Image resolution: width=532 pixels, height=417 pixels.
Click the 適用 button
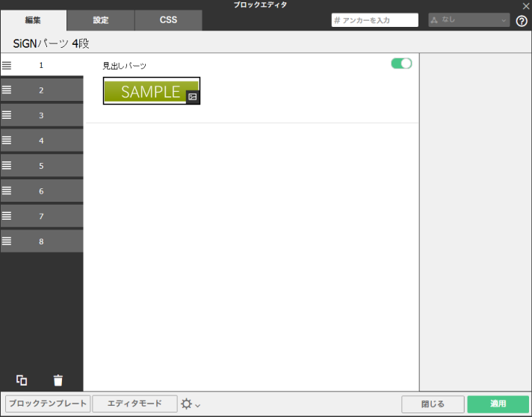click(498, 404)
